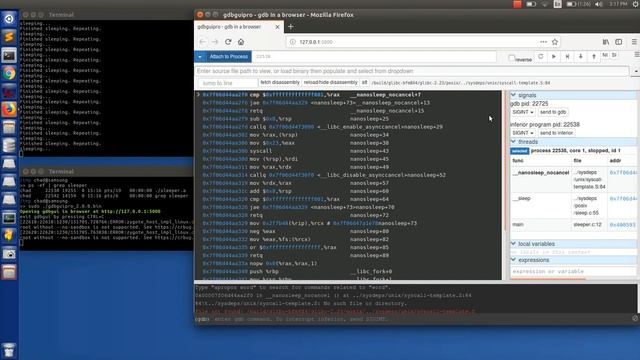Image resolution: width=640 pixels, height=360 pixels.
Task: Click the expression or variable input
Action: [x=573, y=271]
